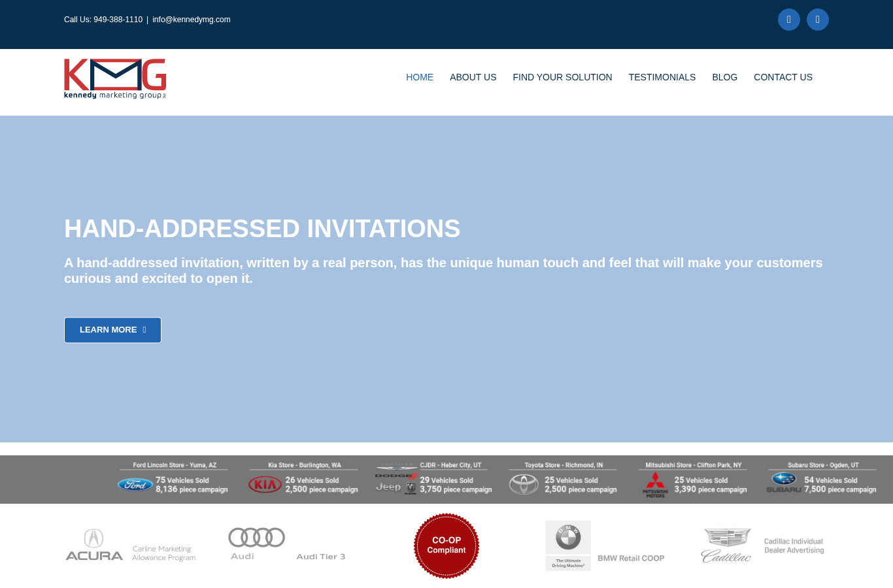The width and height of the screenshot is (893, 588).
Task: Click the Subaru logo in results banner
Action: coord(783,483)
